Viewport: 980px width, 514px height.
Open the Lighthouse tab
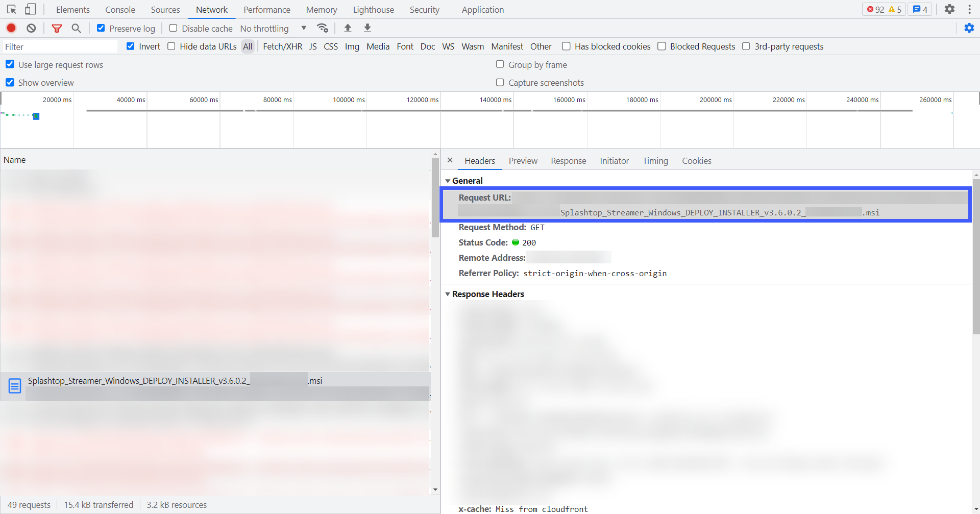pos(374,9)
